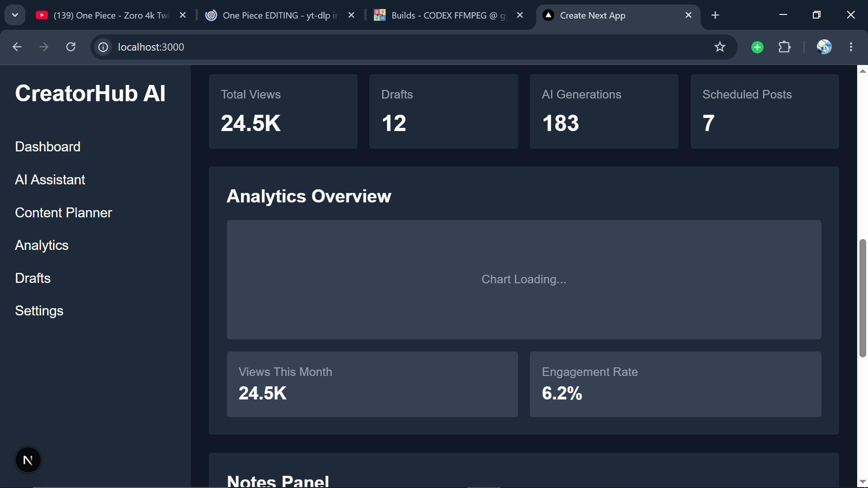Click the Notes Panel heading
The image size is (868, 488).
click(278, 481)
